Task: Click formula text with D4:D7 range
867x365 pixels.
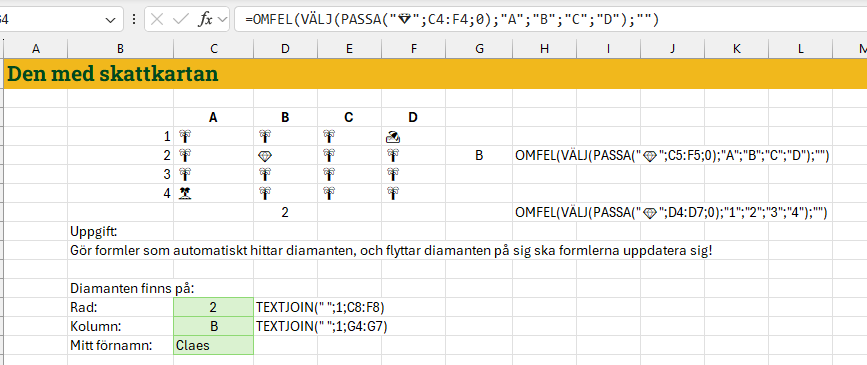Action: tap(671, 212)
